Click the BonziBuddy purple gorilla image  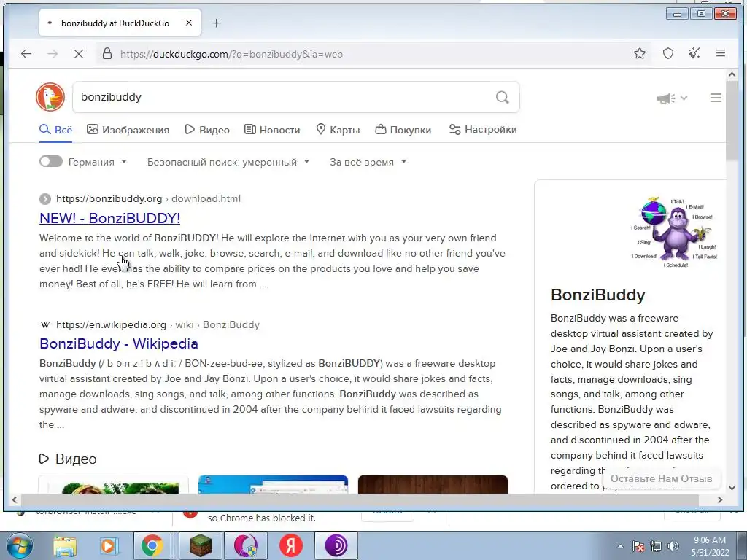pyautogui.click(x=673, y=233)
